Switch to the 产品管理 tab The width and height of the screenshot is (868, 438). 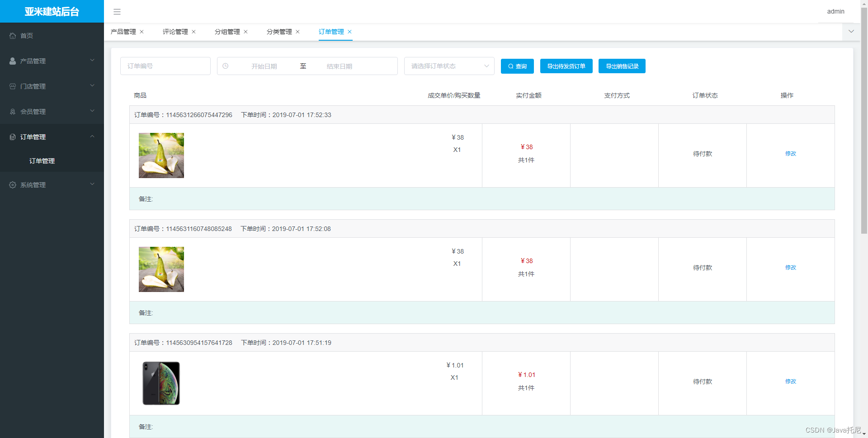coord(123,32)
